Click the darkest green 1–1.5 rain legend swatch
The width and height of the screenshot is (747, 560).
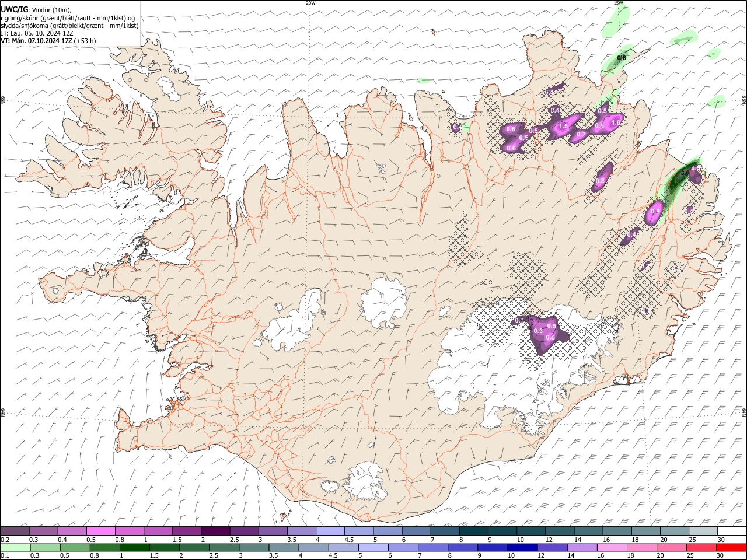coord(135,547)
